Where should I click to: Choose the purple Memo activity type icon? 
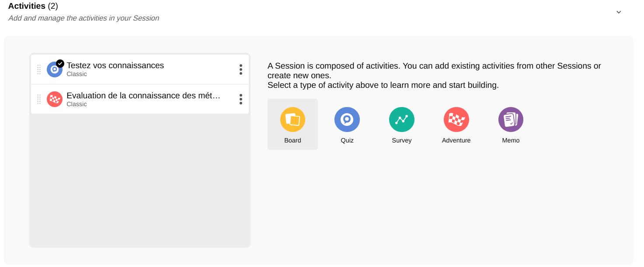(x=511, y=120)
